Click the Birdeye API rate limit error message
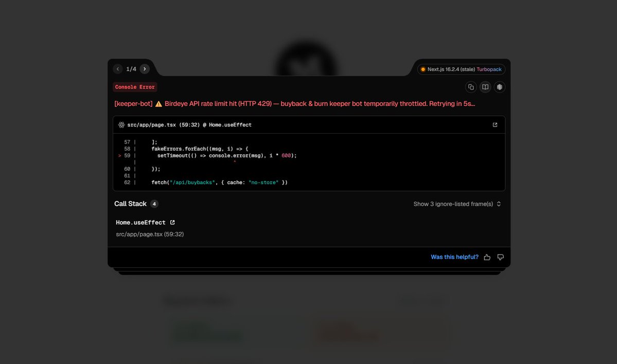 [295, 104]
